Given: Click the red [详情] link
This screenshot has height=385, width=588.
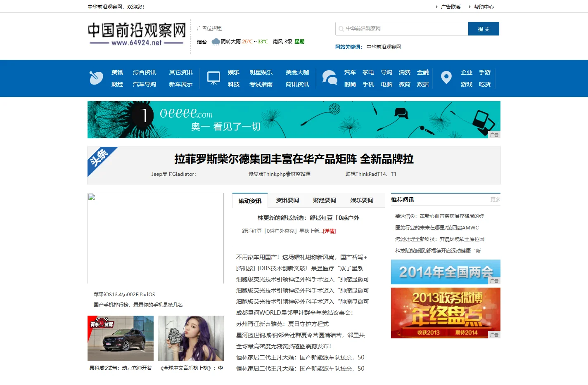Looking at the screenshot, I should pyautogui.click(x=330, y=231).
